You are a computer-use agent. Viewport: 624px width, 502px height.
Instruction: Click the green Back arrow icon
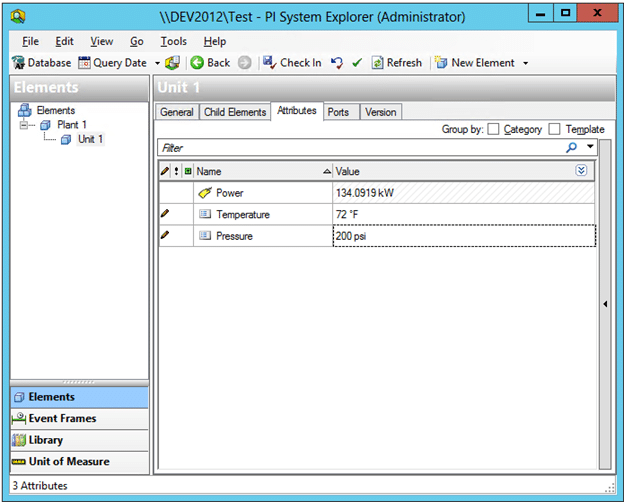[x=197, y=63]
